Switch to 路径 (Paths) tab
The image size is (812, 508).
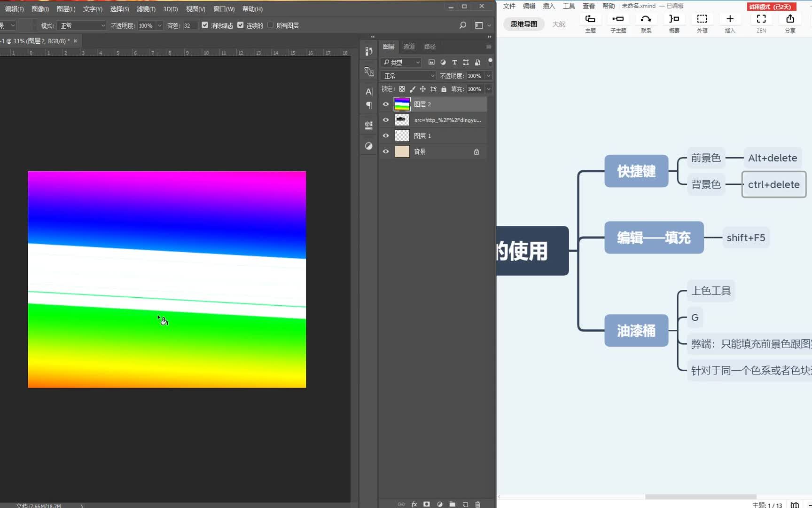point(430,47)
